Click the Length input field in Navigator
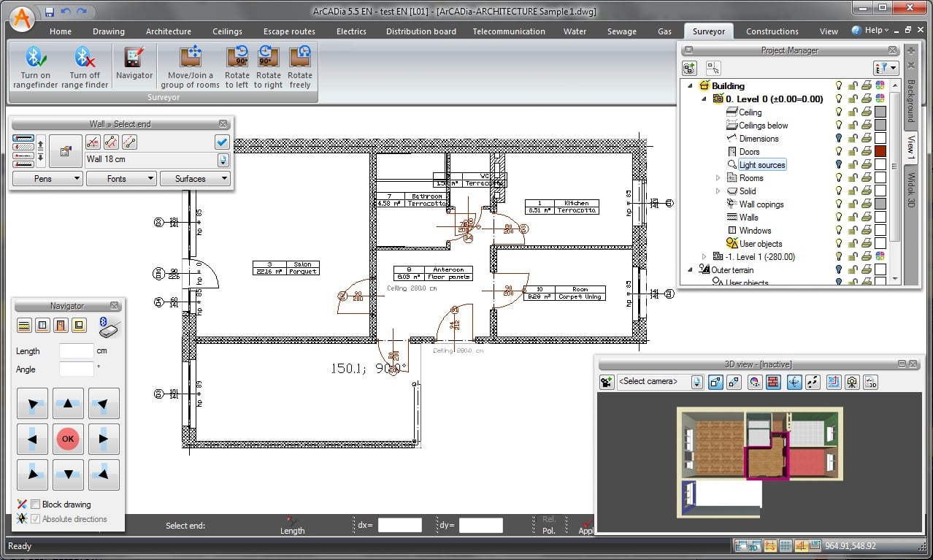Viewport: 933px width, 560px height. coord(76,351)
